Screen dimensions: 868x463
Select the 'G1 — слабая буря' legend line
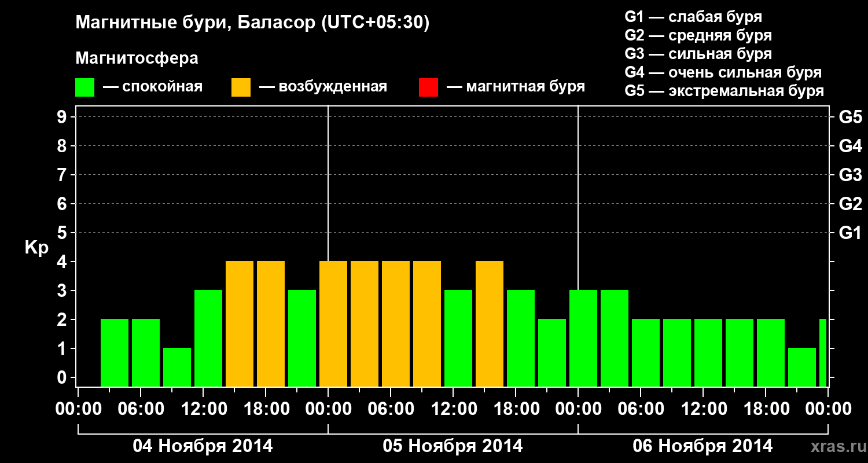pos(693,17)
